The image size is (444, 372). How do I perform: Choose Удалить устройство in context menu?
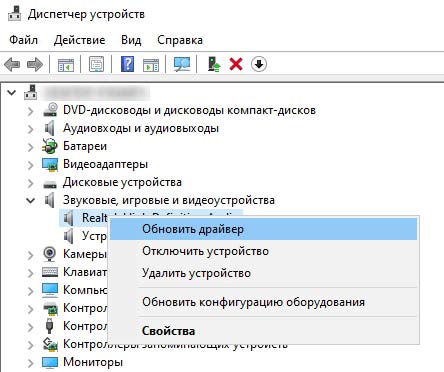tap(263, 273)
